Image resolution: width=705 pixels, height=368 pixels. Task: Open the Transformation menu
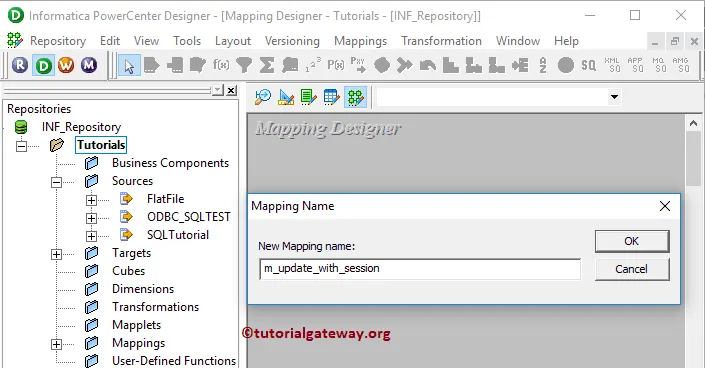[442, 41]
